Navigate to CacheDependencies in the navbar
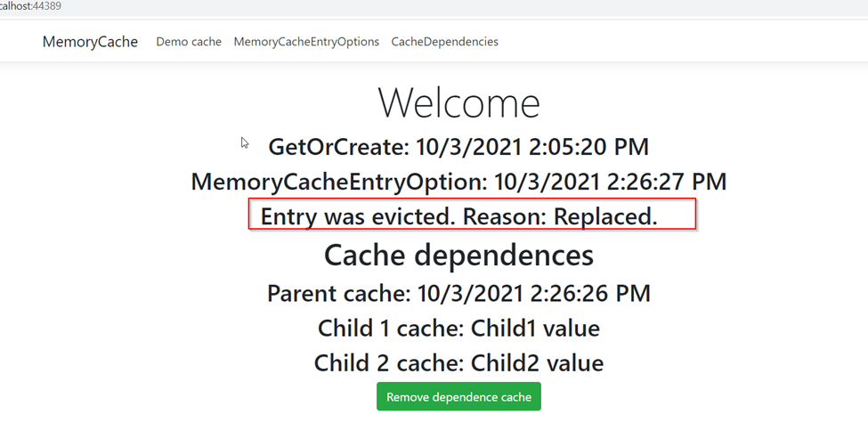The width and height of the screenshot is (868, 439). click(x=444, y=42)
